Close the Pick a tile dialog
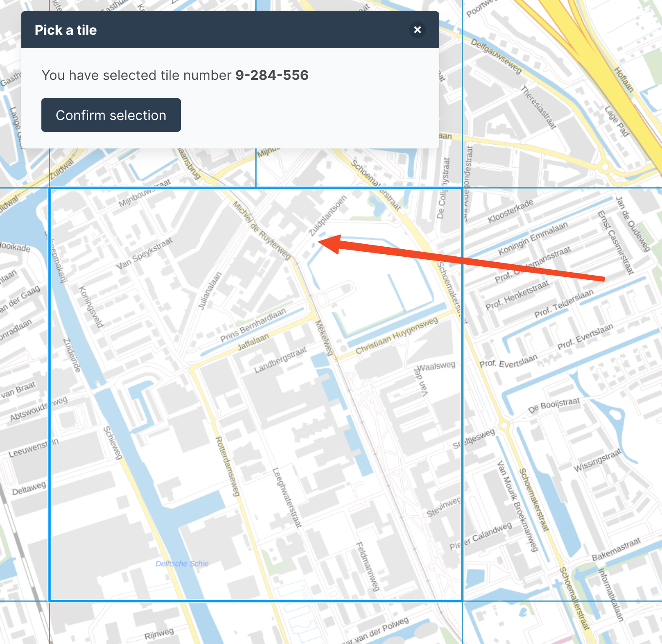This screenshot has height=644, width=662. tap(417, 30)
